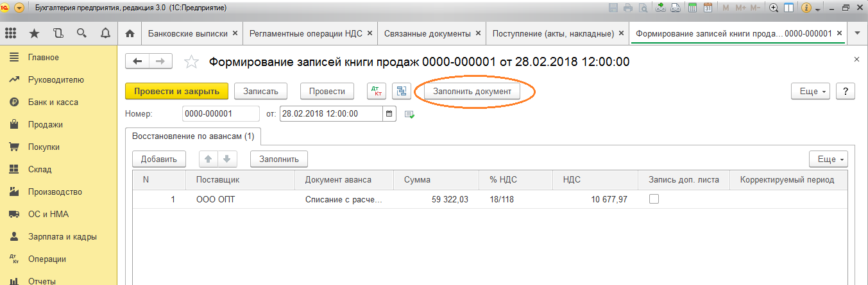Click the notifications bell icon

click(105, 33)
